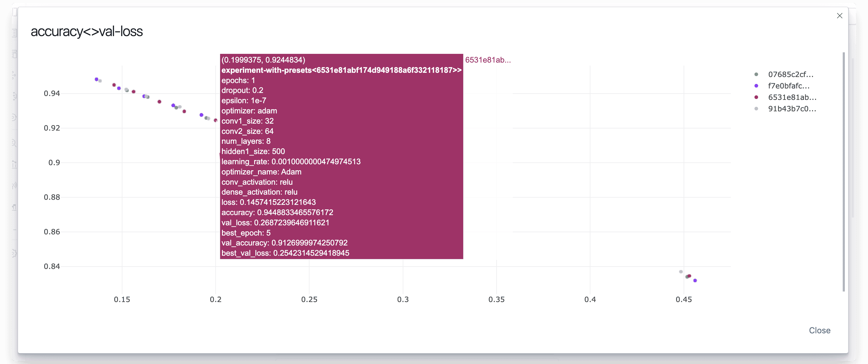Screen dimensions: 868x364
Task: Toggle the 91b43b7c0 series in the legend
Action: click(792, 109)
